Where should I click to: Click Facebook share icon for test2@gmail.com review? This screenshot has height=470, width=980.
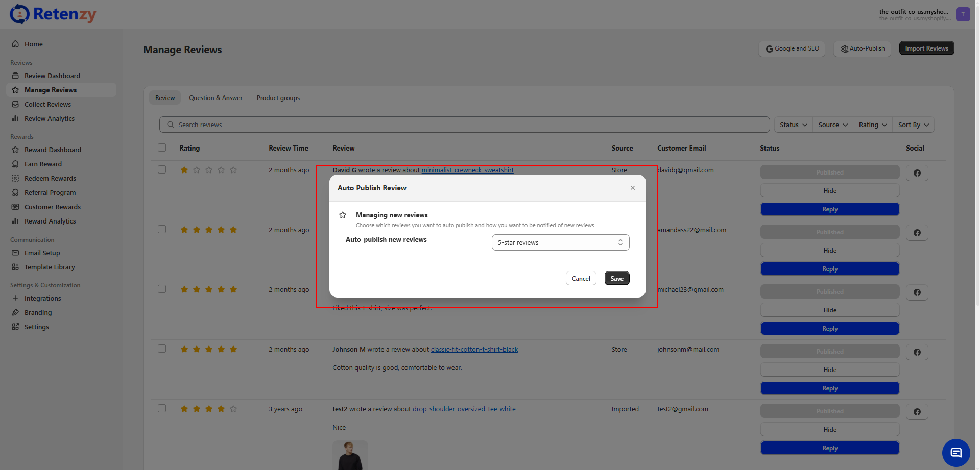tap(917, 412)
